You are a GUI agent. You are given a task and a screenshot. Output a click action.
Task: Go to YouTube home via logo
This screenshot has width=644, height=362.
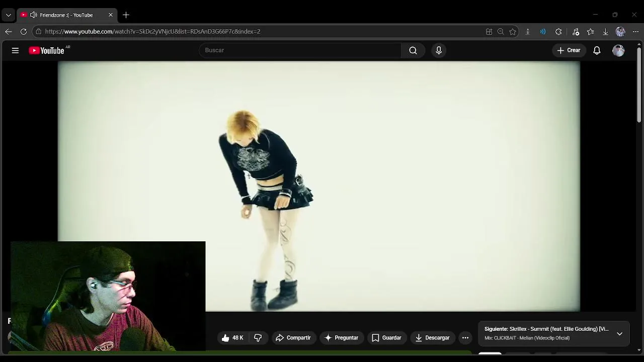(47, 50)
